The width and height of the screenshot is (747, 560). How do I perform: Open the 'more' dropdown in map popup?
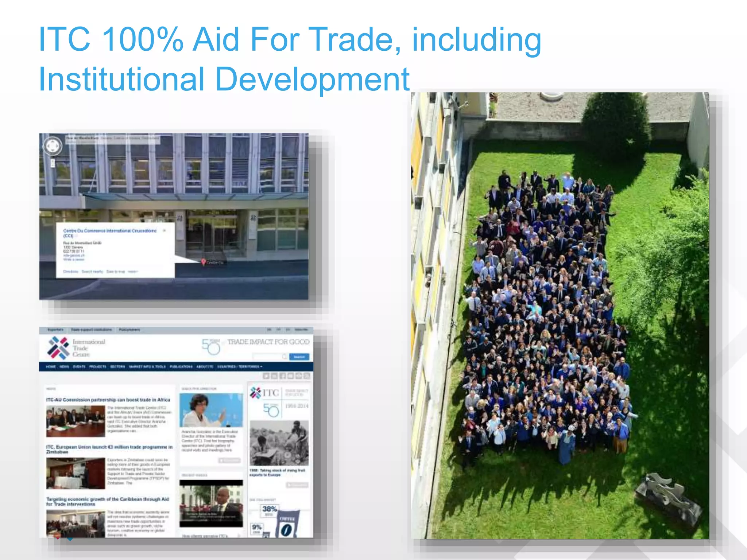(x=133, y=272)
